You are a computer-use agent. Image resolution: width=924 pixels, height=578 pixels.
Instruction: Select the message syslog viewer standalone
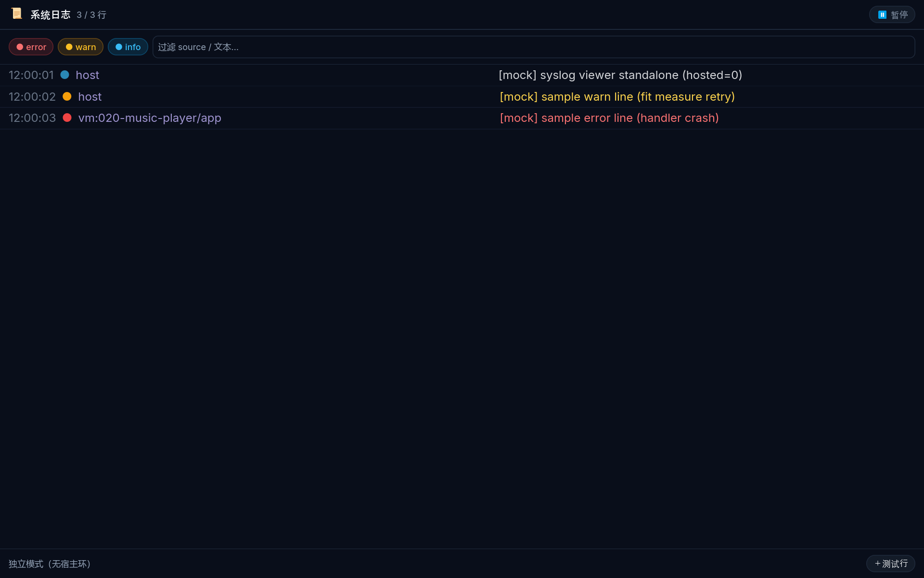coord(620,75)
